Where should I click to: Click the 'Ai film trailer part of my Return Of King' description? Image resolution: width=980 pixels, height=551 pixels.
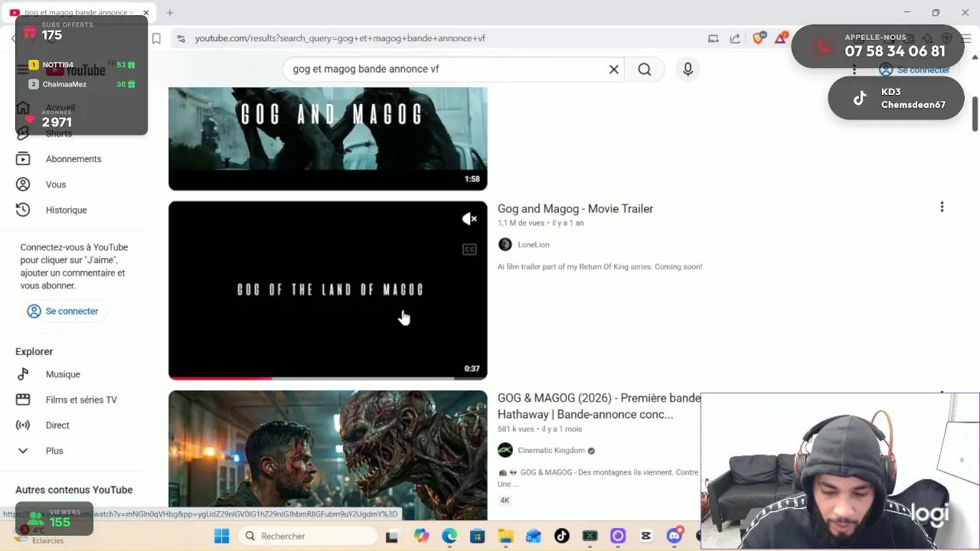click(599, 267)
